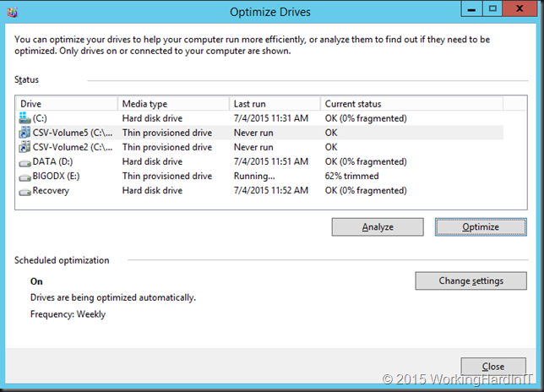The image size is (544, 392).
Task: Start analysis with the Analyze button
Action: pos(378,227)
